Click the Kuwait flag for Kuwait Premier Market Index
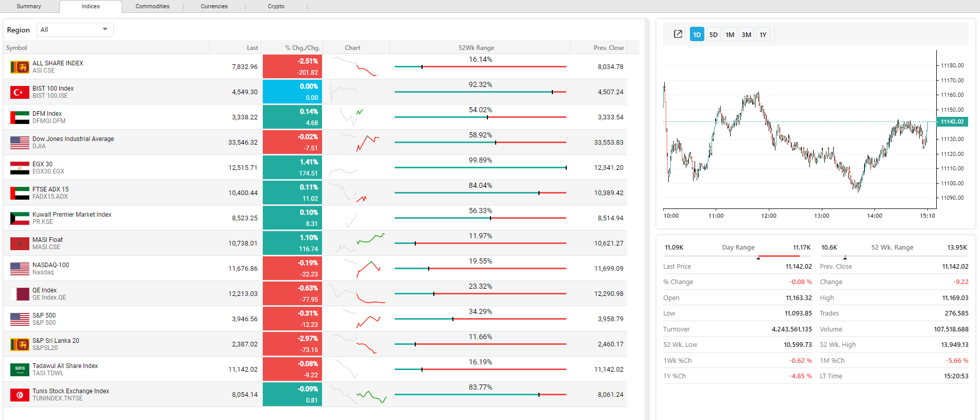980x420 pixels. tap(20, 218)
